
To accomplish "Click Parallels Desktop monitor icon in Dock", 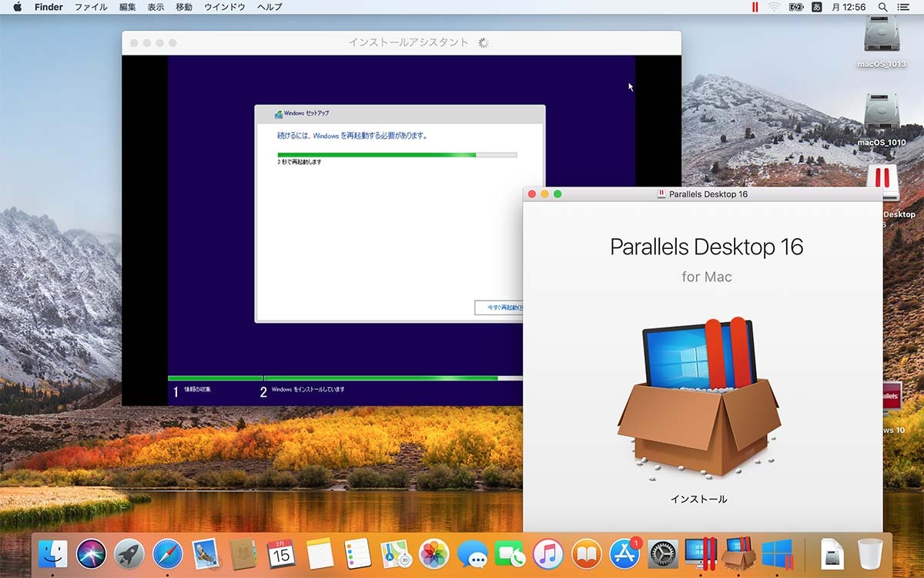I will click(701, 553).
